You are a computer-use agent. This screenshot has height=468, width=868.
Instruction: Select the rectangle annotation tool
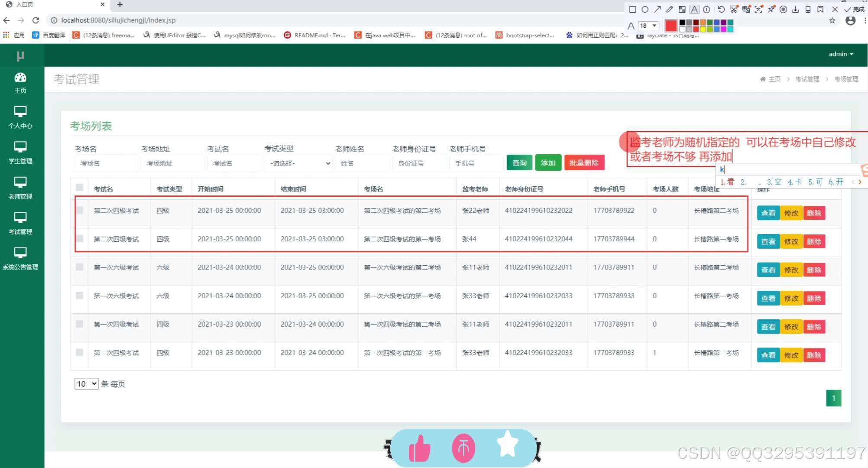coord(633,9)
